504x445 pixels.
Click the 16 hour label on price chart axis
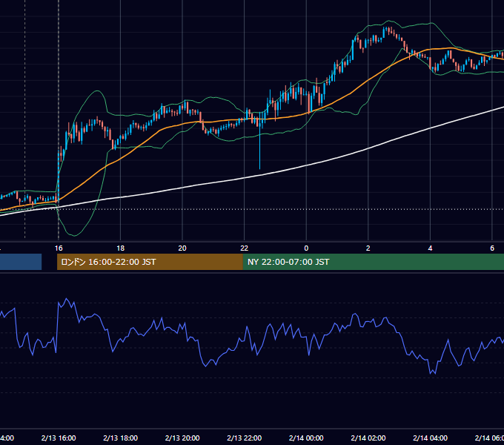click(x=59, y=248)
